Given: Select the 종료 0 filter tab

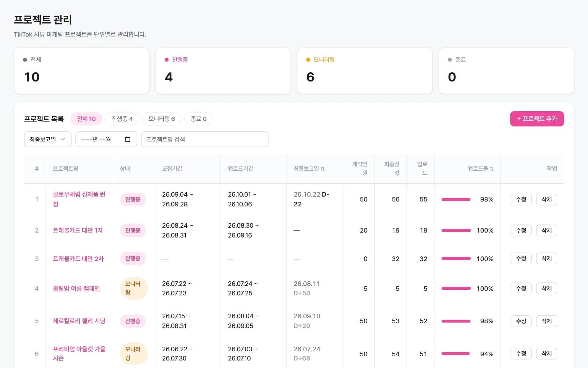Looking at the screenshot, I should [x=199, y=119].
